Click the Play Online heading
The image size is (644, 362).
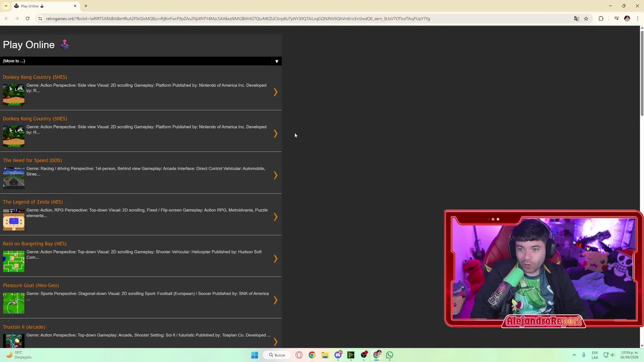point(29,45)
